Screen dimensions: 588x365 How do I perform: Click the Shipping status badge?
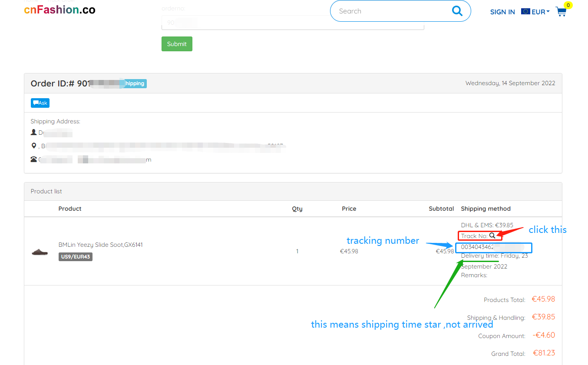pyautogui.click(x=134, y=83)
